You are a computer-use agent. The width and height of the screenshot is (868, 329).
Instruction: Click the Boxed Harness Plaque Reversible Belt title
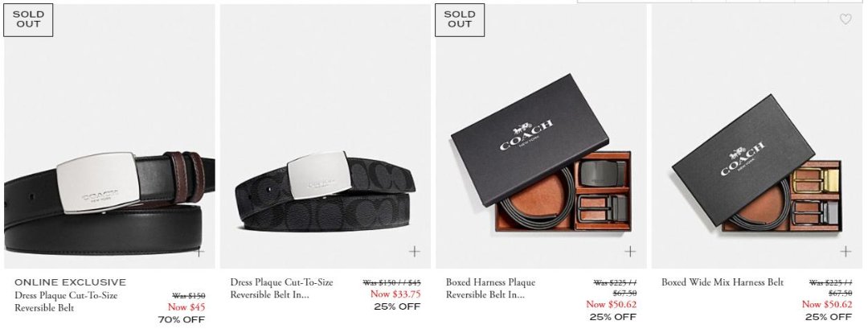point(490,289)
